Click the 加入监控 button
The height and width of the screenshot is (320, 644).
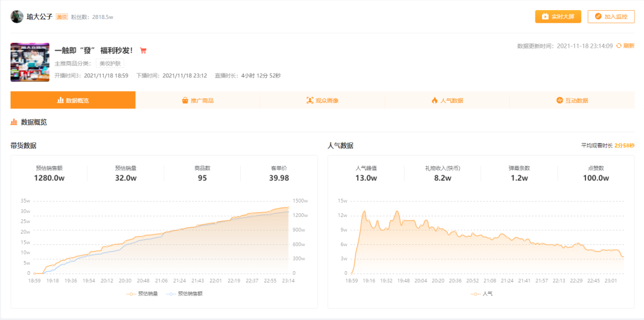coord(611,17)
